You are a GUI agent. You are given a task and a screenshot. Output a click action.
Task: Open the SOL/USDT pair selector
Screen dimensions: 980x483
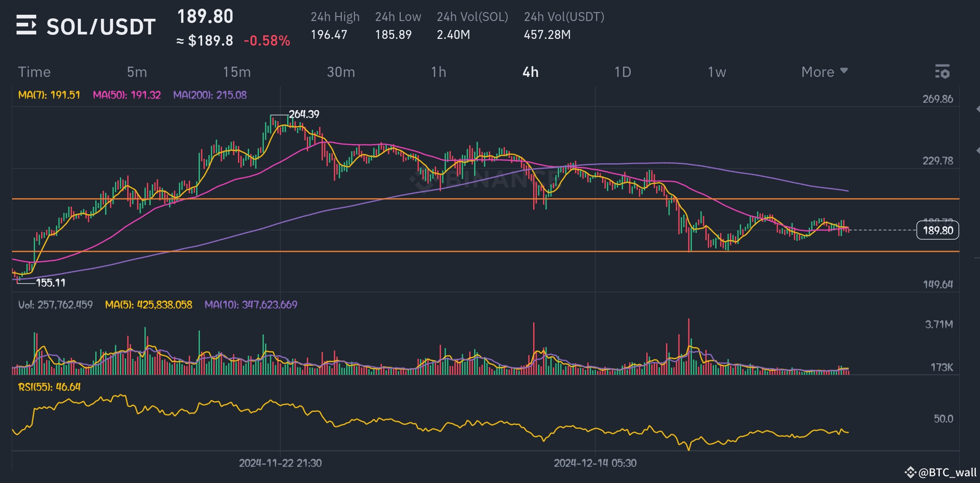(x=101, y=27)
